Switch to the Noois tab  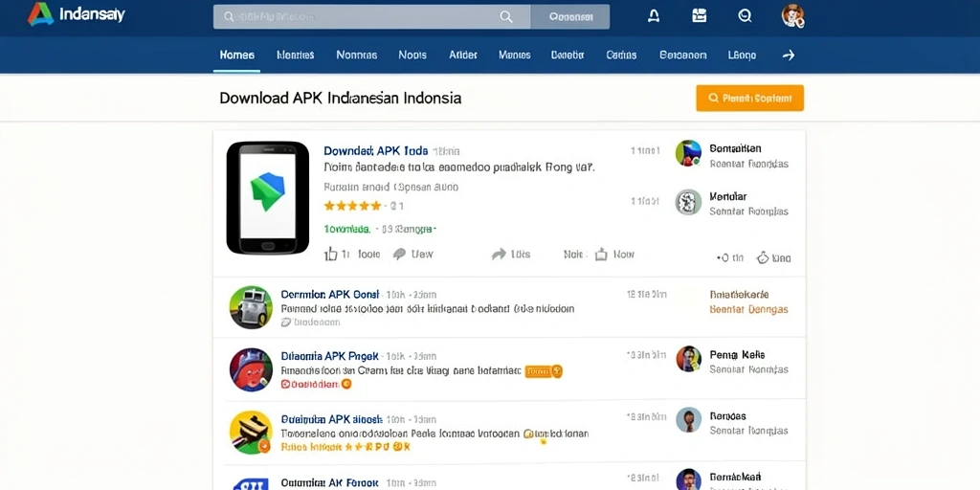[x=412, y=55]
